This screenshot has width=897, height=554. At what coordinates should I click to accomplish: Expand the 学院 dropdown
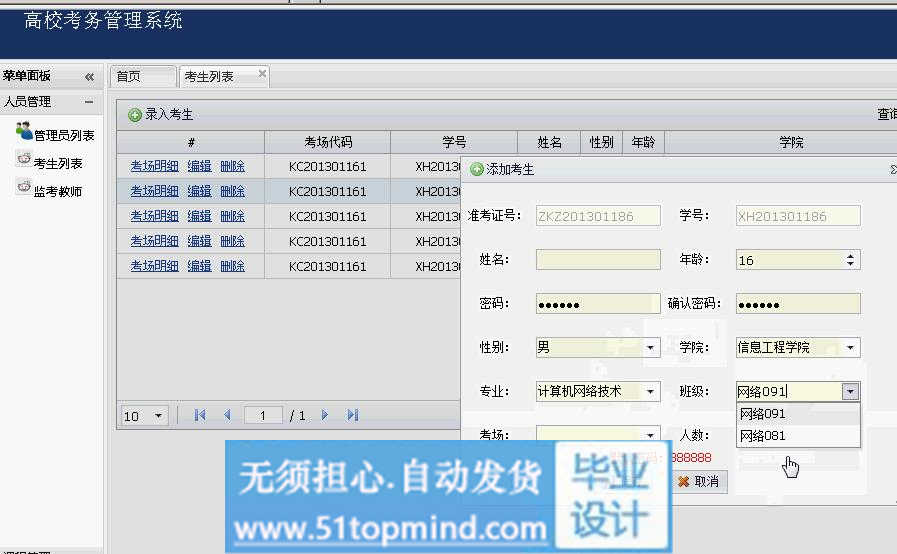pyautogui.click(x=850, y=348)
